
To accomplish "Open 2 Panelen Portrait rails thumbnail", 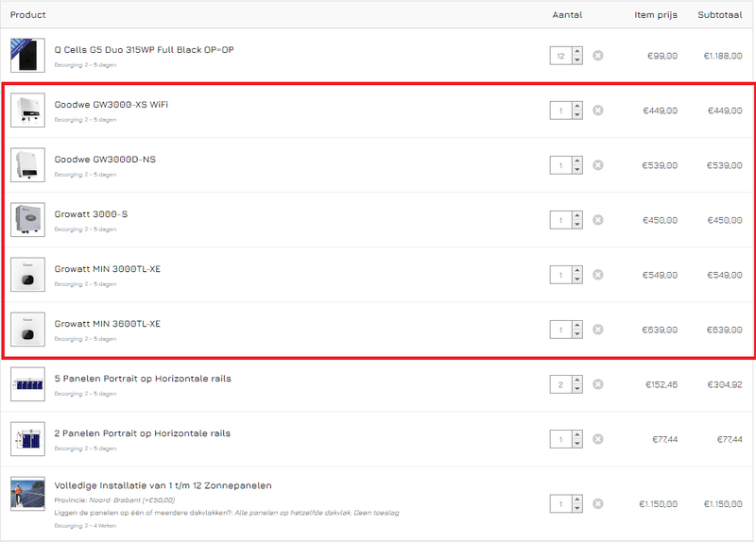I will (x=28, y=439).
